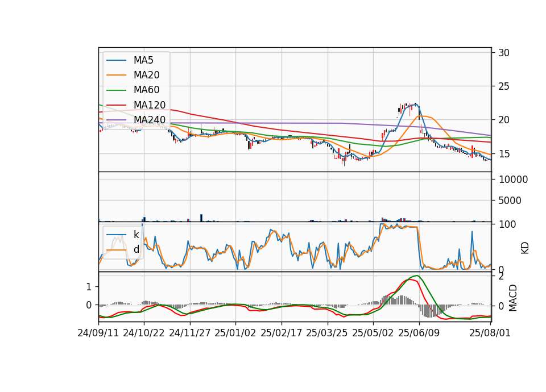Click the MACD green line peak
Screen dimensions: 546x392
(417, 276)
